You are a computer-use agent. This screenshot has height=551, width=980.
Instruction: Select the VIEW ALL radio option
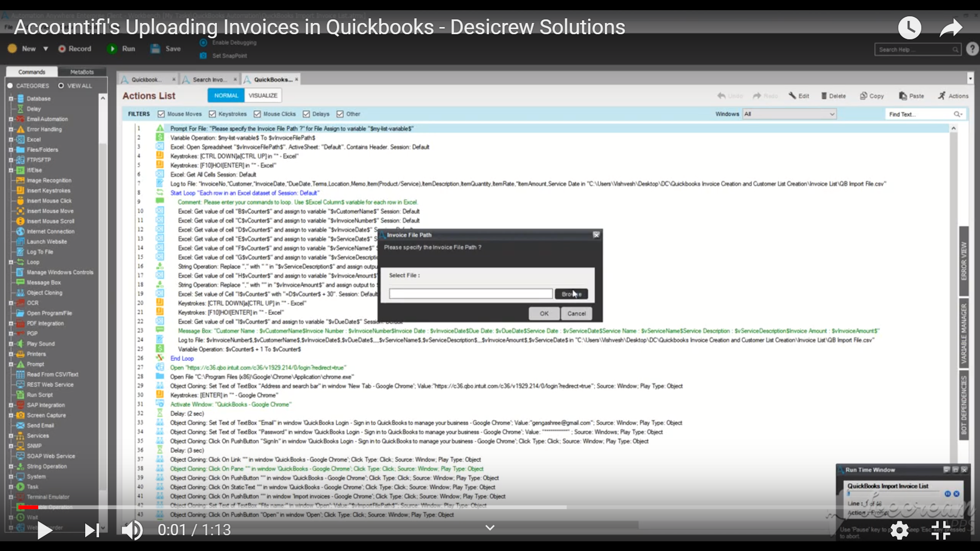click(x=61, y=86)
